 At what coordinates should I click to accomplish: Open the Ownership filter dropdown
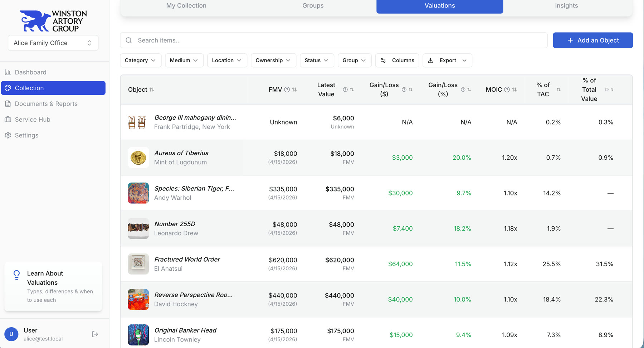[x=273, y=60]
